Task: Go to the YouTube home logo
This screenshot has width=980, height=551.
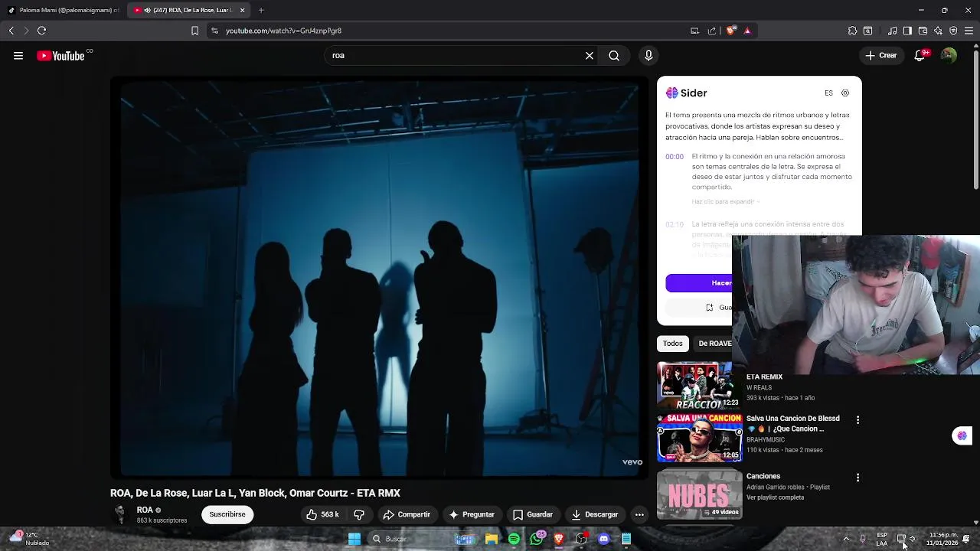Action: (60, 56)
